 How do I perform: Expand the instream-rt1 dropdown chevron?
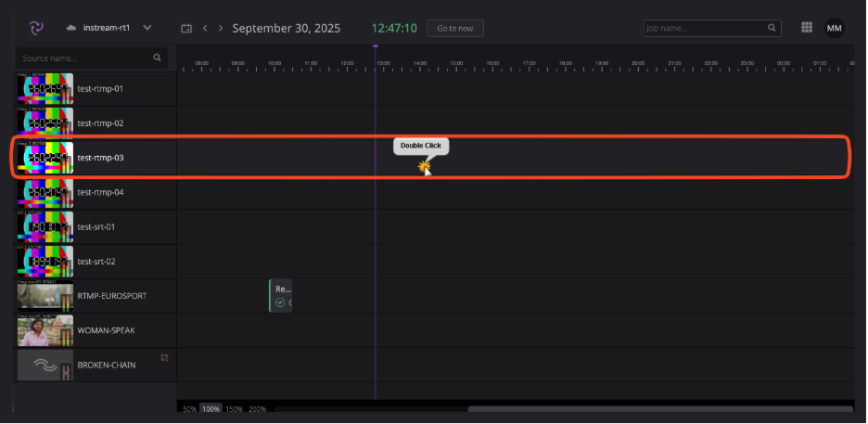pyautogui.click(x=147, y=28)
